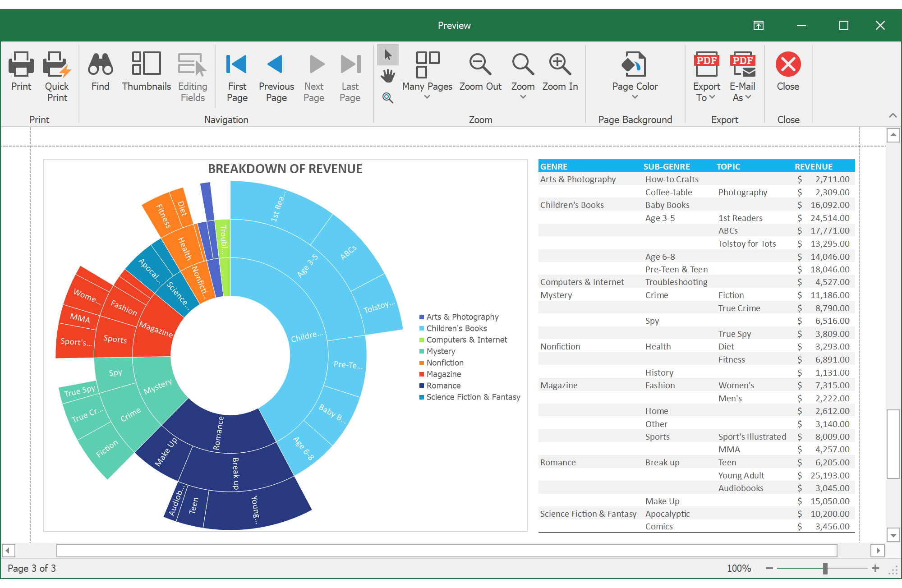The width and height of the screenshot is (902, 588).
Task: Select the mouse pointer tool
Action: click(x=388, y=55)
